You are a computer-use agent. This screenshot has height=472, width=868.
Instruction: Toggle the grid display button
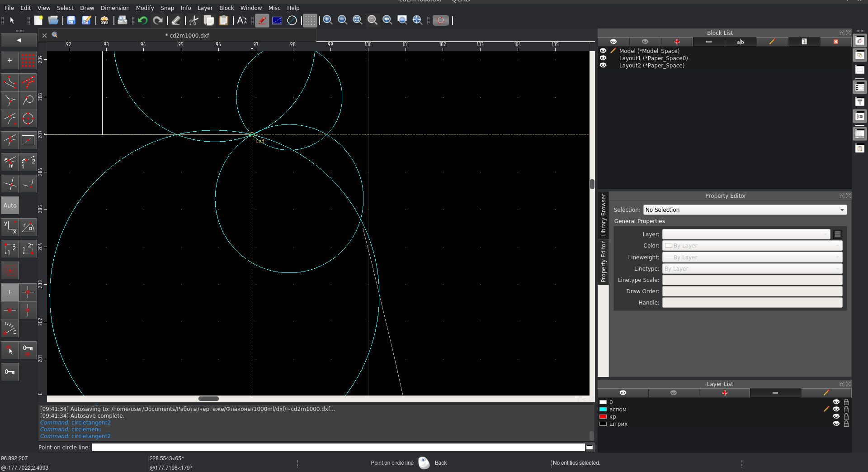point(310,20)
